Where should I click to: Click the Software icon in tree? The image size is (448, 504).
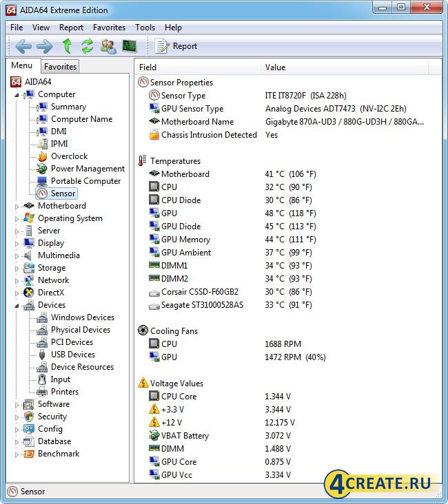[29, 404]
